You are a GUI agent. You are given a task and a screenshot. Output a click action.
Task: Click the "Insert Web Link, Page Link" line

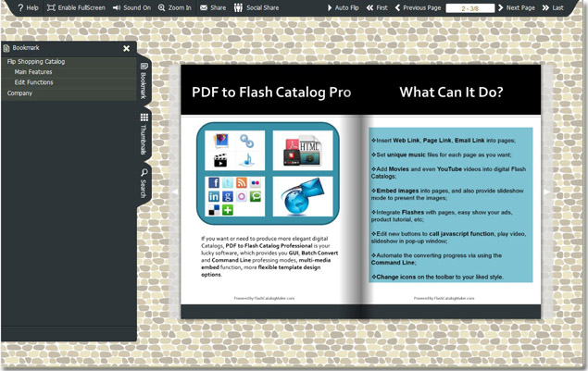444,141
